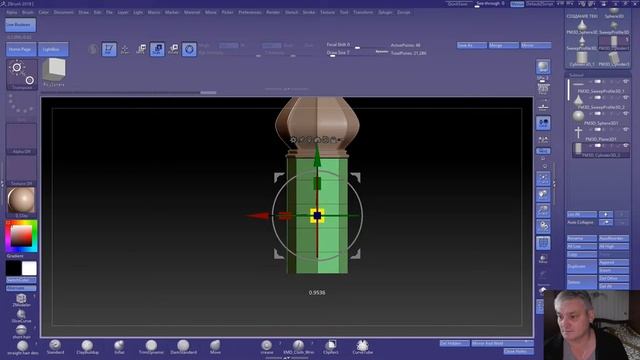This screenshot has height=360, width=640.
Task: Click the Rename subtool button
Action: [582, 238]
